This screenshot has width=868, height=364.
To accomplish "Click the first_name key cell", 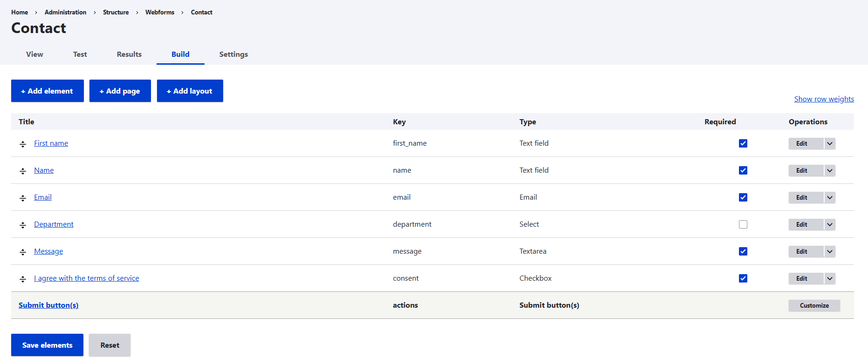I will (410, 143).
